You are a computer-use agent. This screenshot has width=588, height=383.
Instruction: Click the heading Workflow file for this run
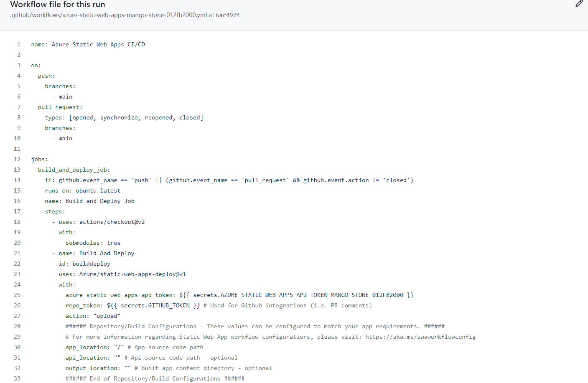tap(57, 4)
